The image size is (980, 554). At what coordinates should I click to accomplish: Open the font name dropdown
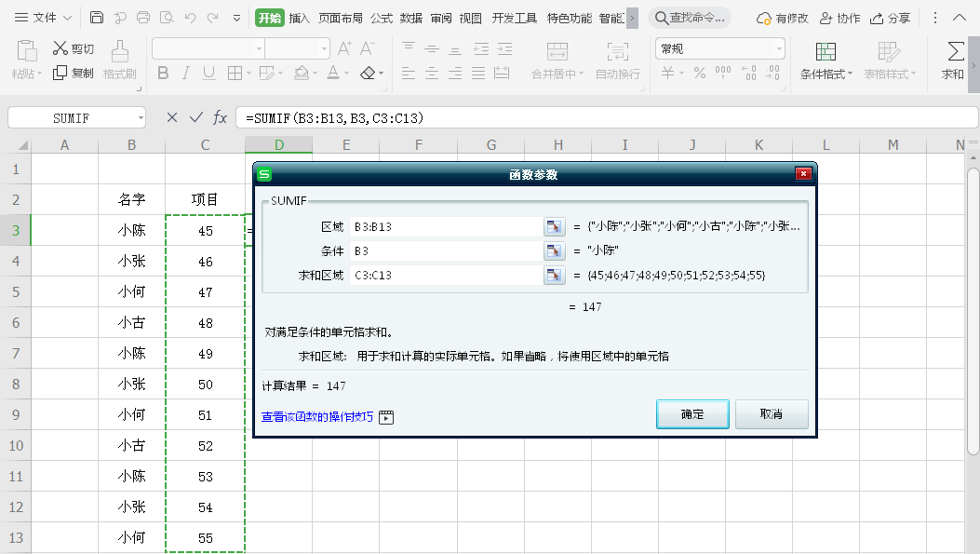pos(259,48)
